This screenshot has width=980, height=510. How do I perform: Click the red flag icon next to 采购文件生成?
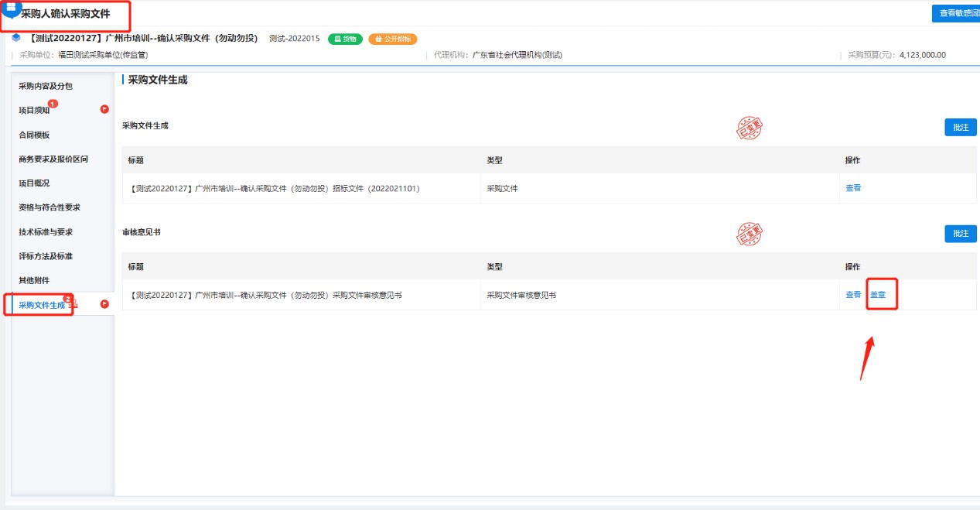point(104,304)
